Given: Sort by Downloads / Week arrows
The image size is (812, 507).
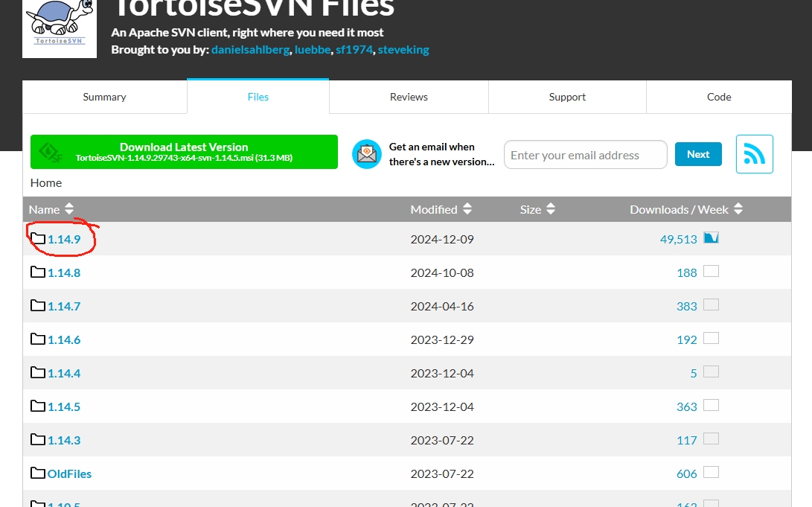Looking at the screenshot, I should (738, 209).
